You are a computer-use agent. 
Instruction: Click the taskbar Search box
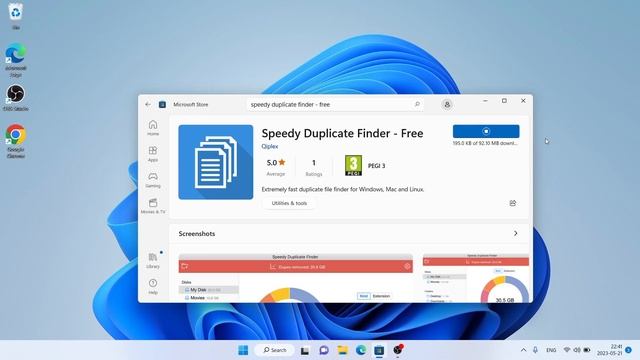coord(274,350)
